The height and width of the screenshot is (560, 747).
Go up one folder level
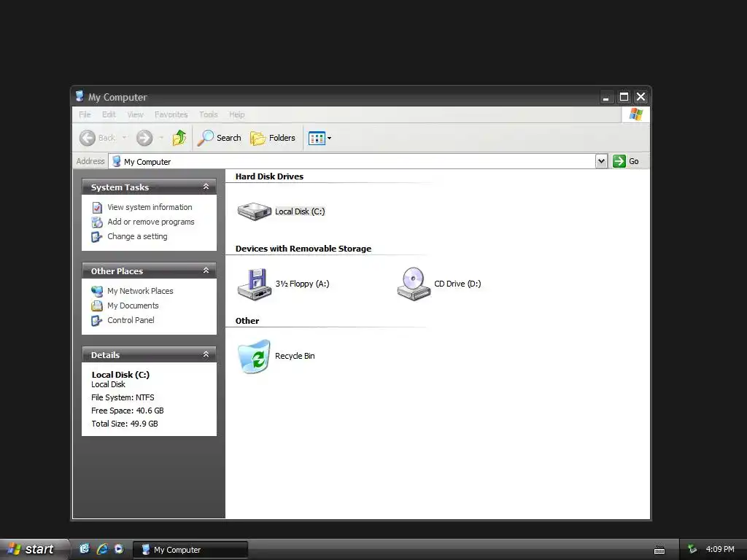[x=179, y=138]
